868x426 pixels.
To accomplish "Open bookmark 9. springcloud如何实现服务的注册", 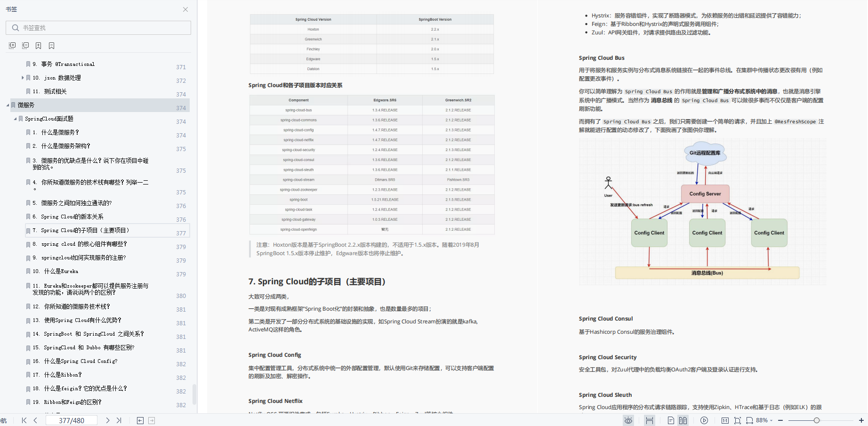I will [x=79, y=257].
